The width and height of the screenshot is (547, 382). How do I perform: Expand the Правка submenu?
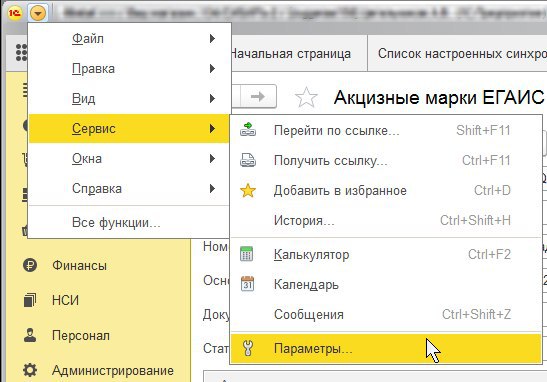pos(129,69)
